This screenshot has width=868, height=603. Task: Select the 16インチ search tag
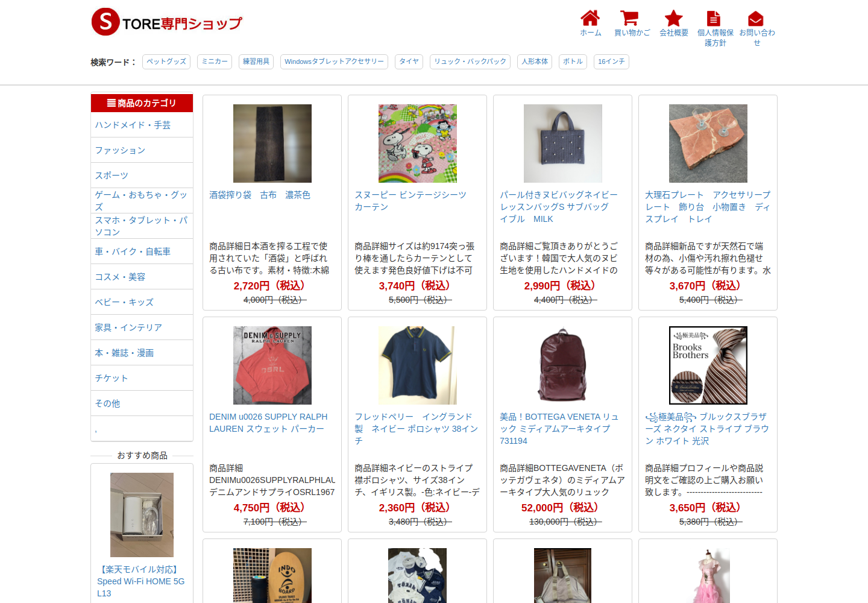pos(611,62)
